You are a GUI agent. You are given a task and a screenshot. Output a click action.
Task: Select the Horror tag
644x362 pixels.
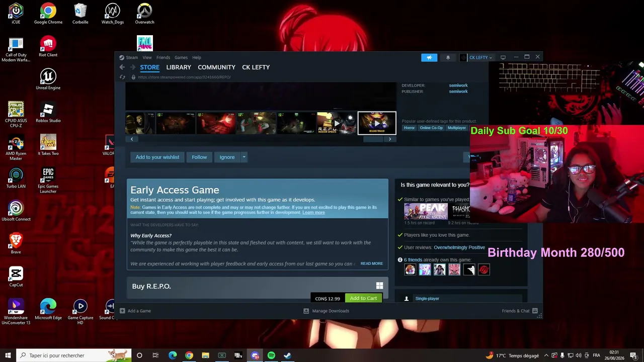[x=410, y=128]
